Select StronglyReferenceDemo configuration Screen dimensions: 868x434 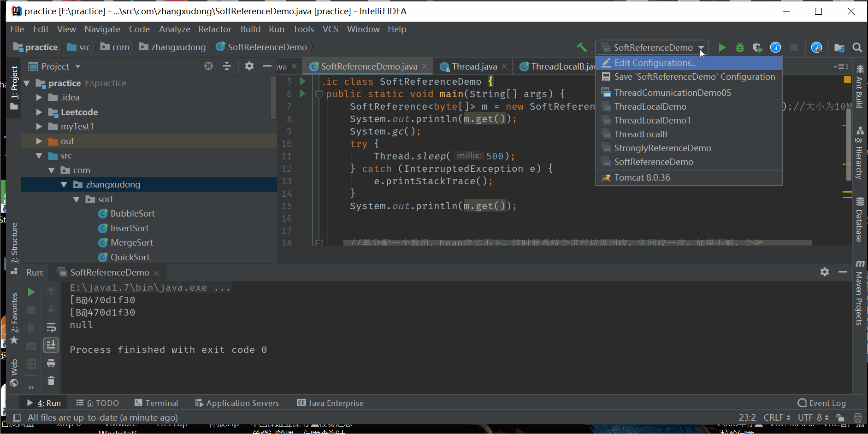pyautogui.click(x=689, y=148)
